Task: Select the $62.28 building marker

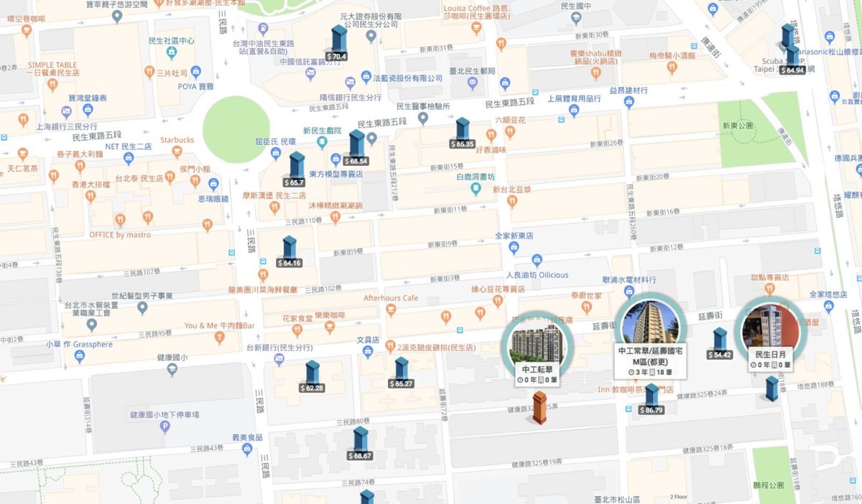Action: pos(312,376)
